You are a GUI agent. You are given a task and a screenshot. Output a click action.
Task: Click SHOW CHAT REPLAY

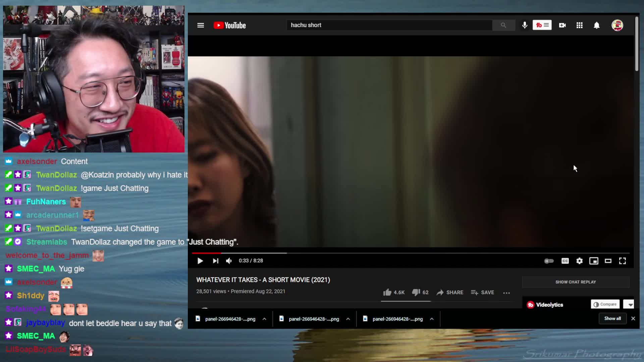point(576,282)
